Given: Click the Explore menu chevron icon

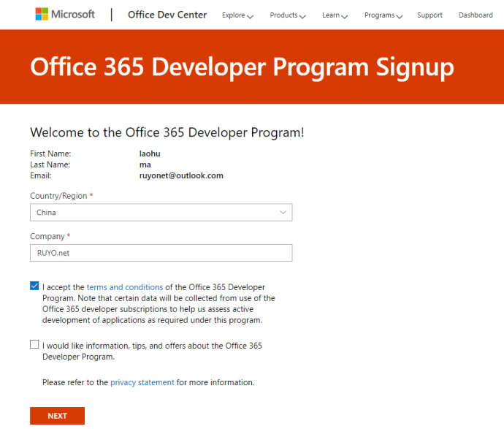Looking at the screenshot, I should click(x=251, y=16).
